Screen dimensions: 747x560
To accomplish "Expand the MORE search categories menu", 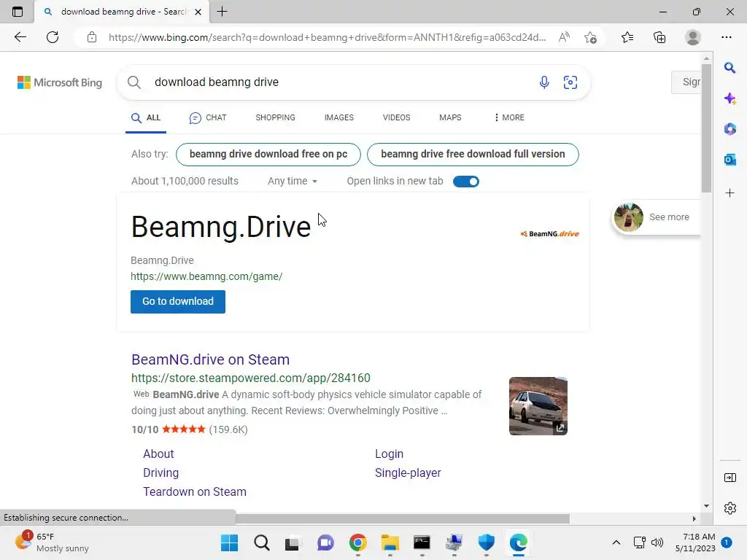I will 509,117.
